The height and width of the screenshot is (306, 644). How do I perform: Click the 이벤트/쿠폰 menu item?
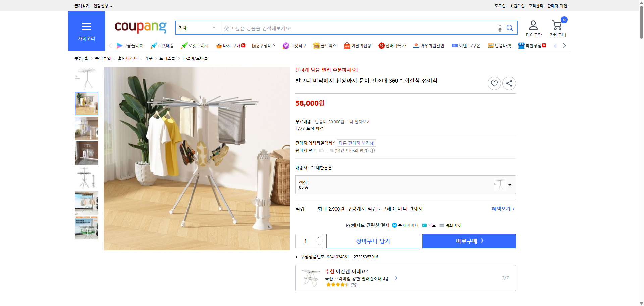[466, 45]
